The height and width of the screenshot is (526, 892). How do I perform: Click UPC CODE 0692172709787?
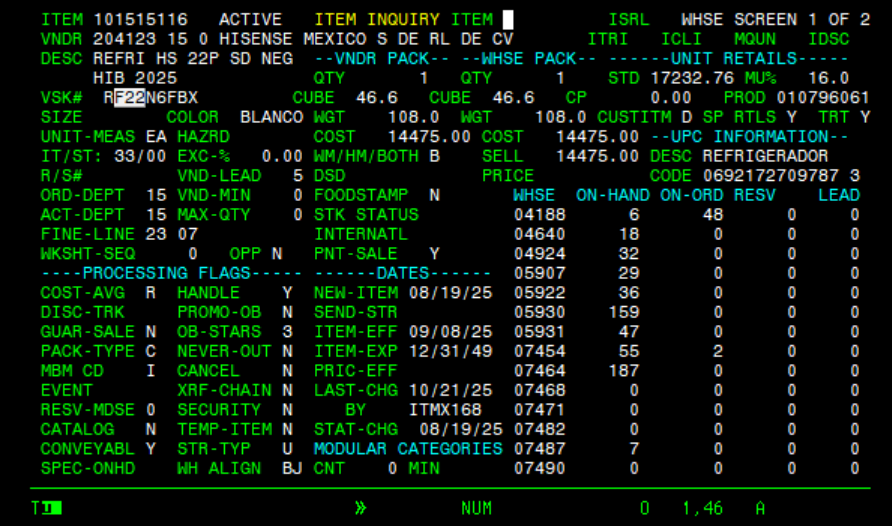point(771,176)
